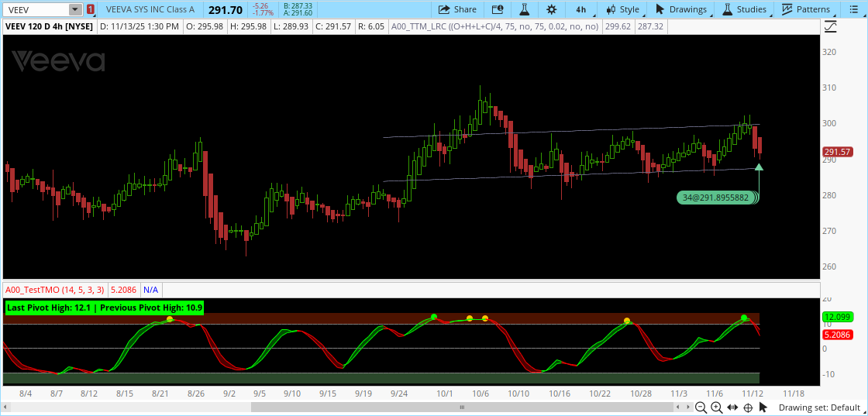
Task: Open the Drawings menu
Action: 681,9
